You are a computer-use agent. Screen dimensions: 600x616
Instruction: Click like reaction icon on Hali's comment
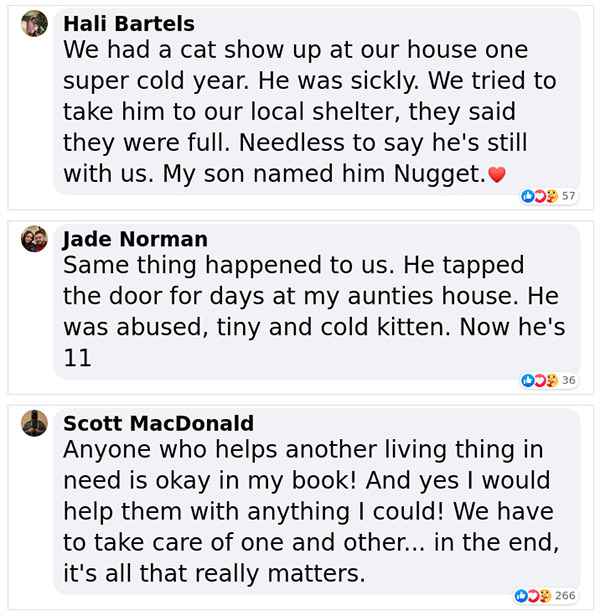point(527,196)
